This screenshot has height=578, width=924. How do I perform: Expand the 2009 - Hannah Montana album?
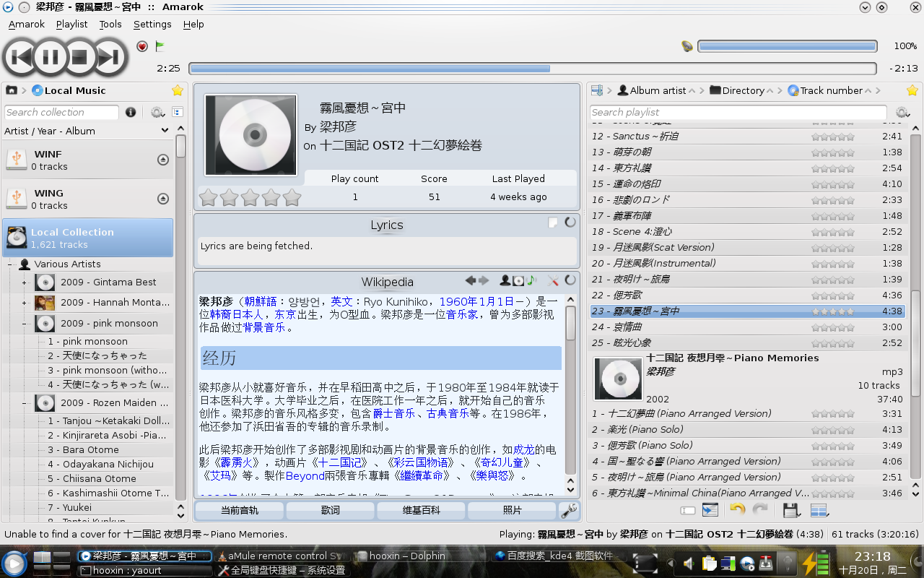[24, 303]
